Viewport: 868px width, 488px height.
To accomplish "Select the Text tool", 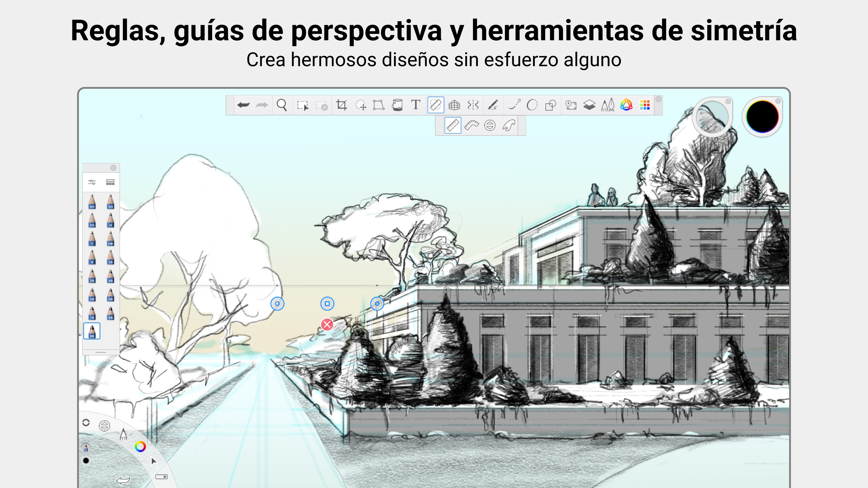I will [x=416, y=105].
